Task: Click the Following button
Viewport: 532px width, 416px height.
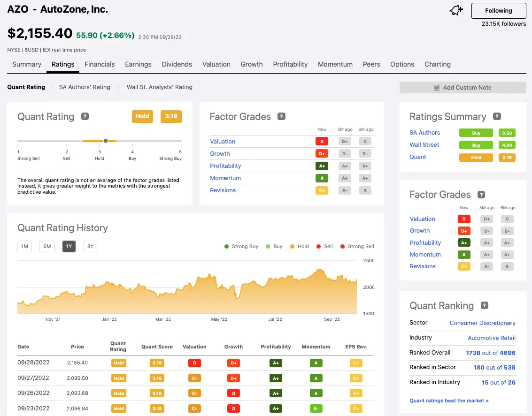Action: tap(498, 10)
